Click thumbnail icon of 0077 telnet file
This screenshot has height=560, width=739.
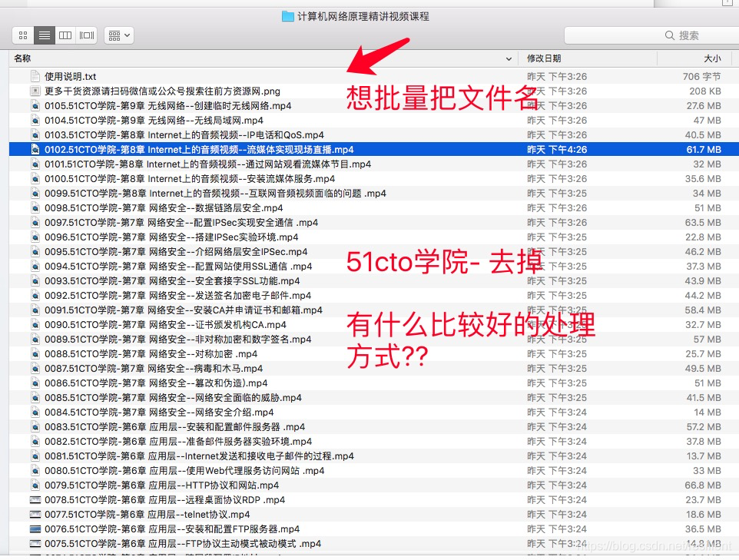point(35,514)
